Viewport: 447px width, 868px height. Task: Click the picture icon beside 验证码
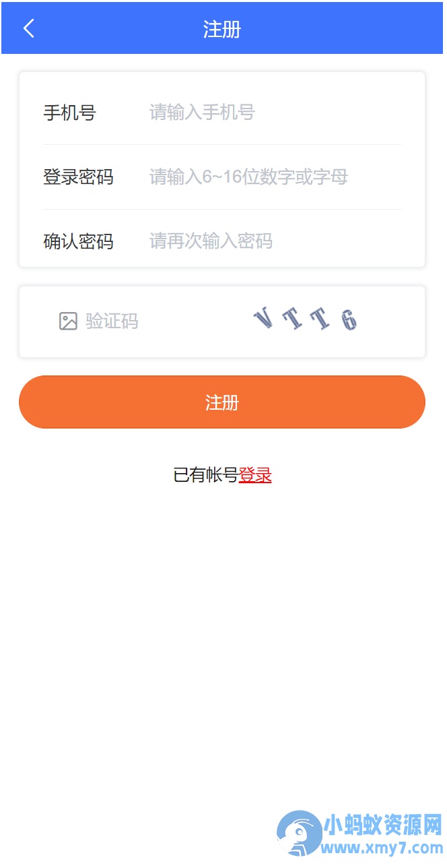[68, 321]
